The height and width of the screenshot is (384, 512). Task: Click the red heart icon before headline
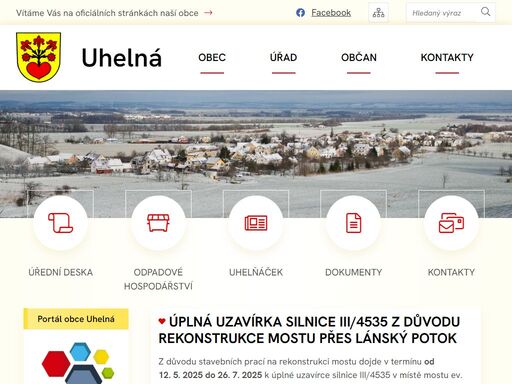point(162,321)
